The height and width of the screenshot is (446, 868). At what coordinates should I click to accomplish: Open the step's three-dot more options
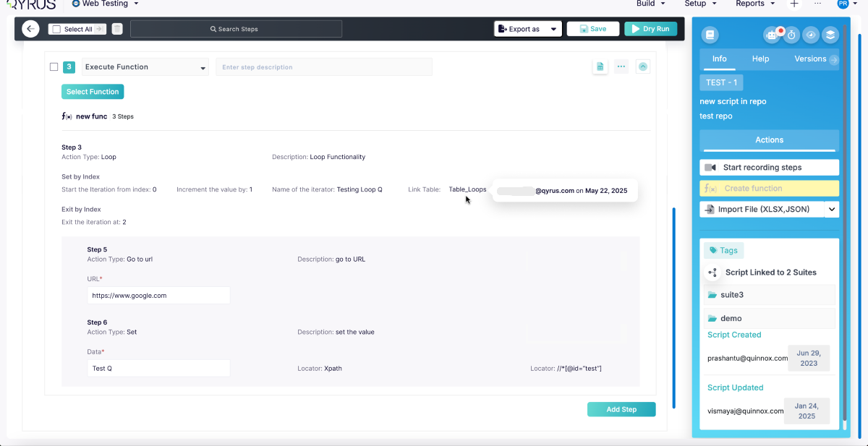pos(621,67)
